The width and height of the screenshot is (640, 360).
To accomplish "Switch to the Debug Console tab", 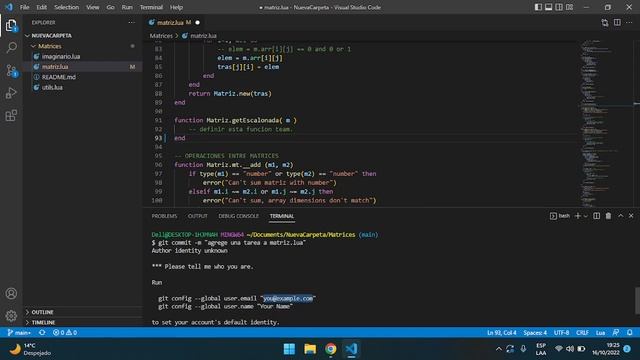I will [x=238, y=216].
